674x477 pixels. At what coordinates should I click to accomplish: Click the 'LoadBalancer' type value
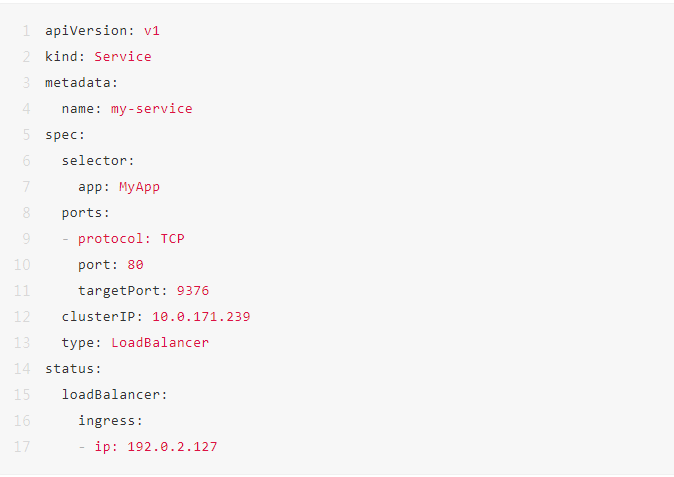pyautogui.click(x=160, y=342)
